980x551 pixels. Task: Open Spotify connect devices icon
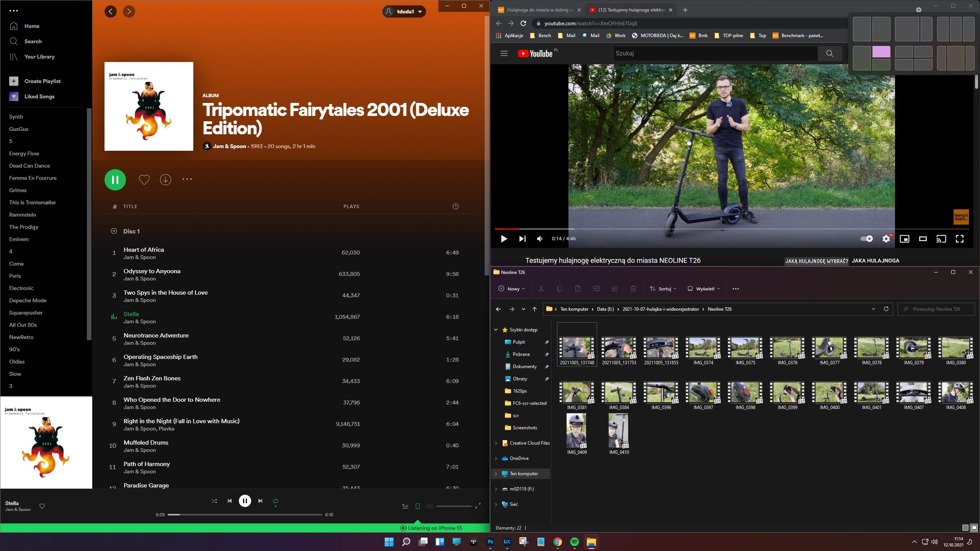point(418,506)
